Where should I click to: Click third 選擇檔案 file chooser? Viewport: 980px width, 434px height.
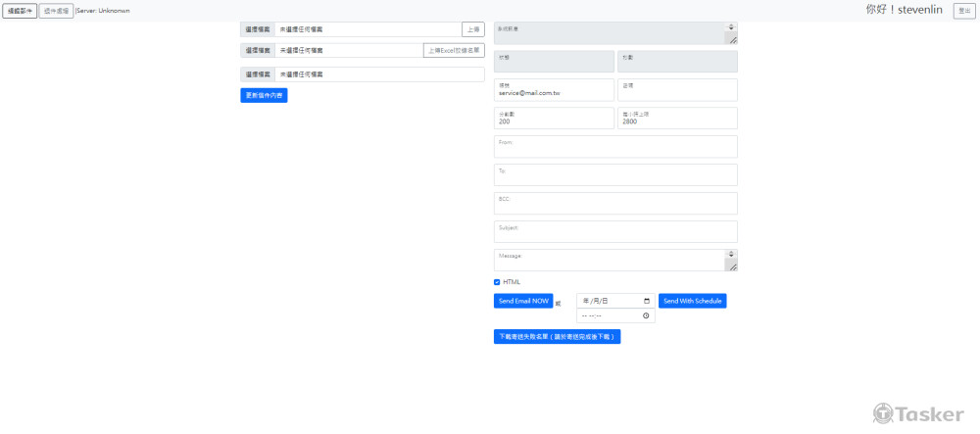click(x=258, y=74)
